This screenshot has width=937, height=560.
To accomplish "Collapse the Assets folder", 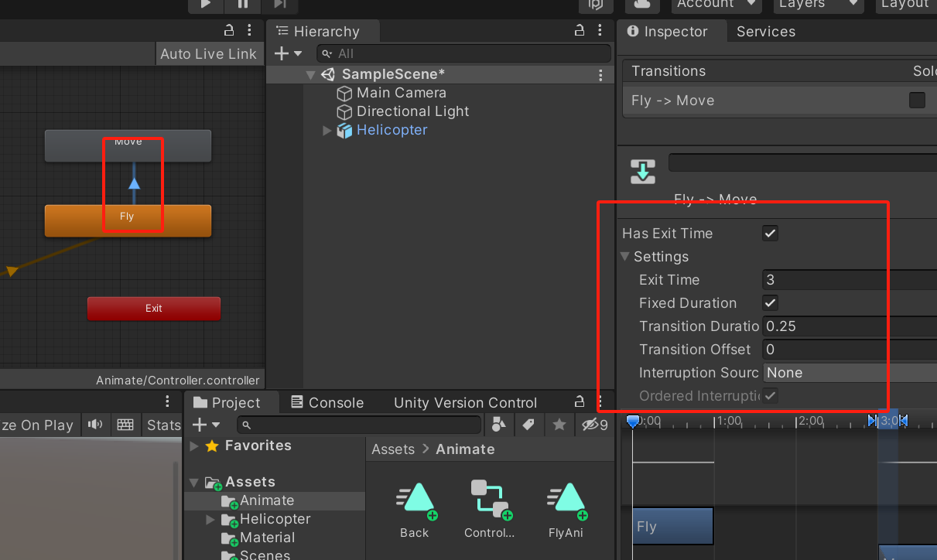I will pyautogui.click(x=194, y=483).
